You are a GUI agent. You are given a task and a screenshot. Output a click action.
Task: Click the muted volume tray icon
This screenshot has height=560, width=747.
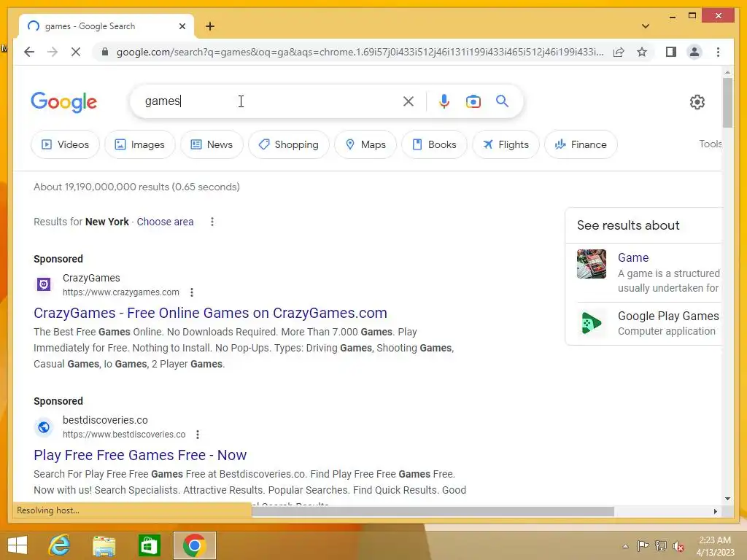678,546
